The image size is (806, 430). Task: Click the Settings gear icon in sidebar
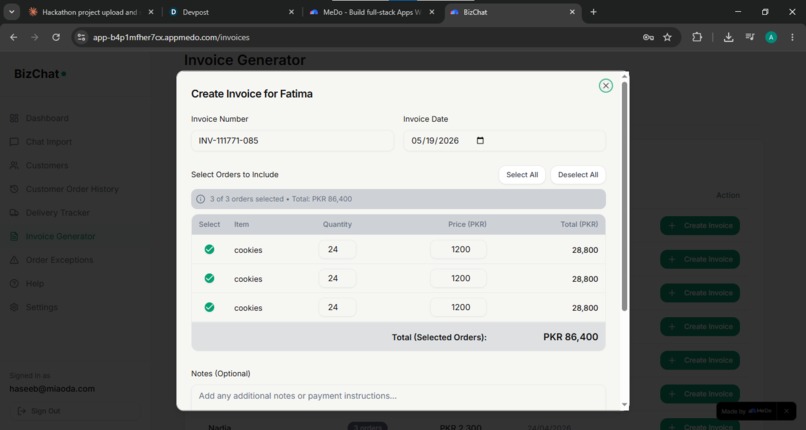pos(14,307)
